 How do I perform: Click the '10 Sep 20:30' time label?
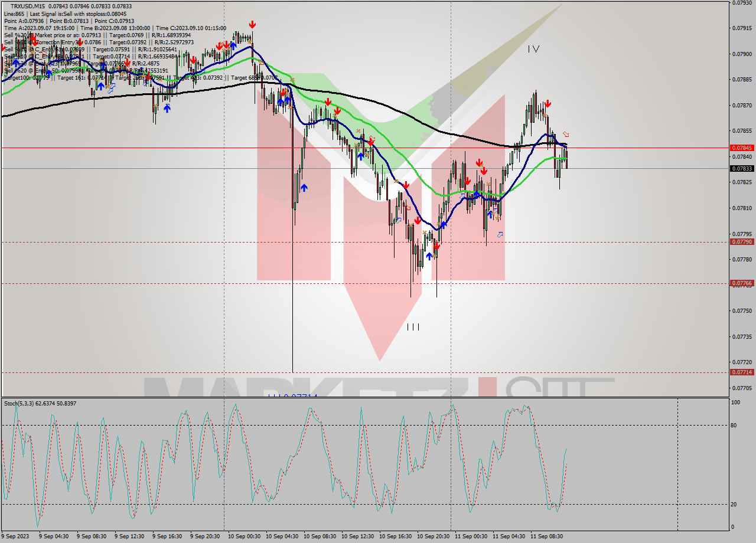433,537
